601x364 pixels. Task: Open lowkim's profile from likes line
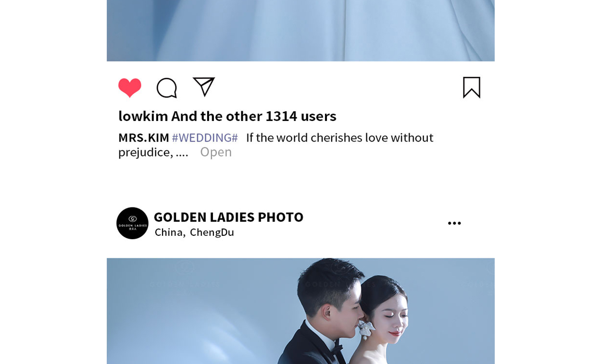(143, 116)
